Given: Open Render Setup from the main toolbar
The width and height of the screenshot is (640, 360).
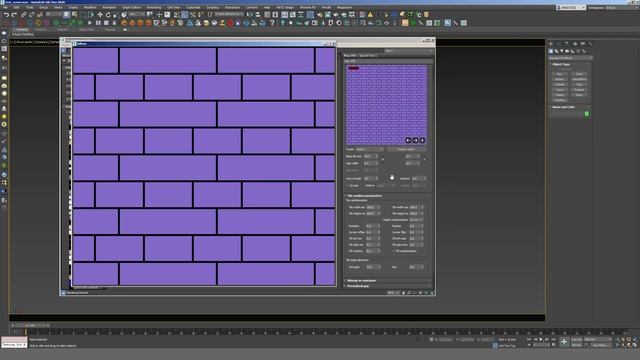Looking at the screenshot, I should pyautogui.click(x=320, y=15).
